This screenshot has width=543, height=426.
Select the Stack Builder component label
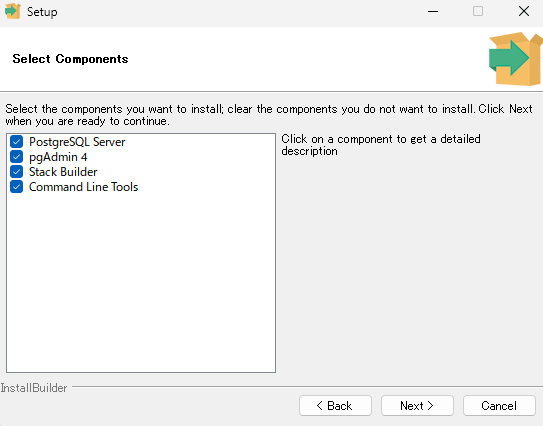[63, 172]
